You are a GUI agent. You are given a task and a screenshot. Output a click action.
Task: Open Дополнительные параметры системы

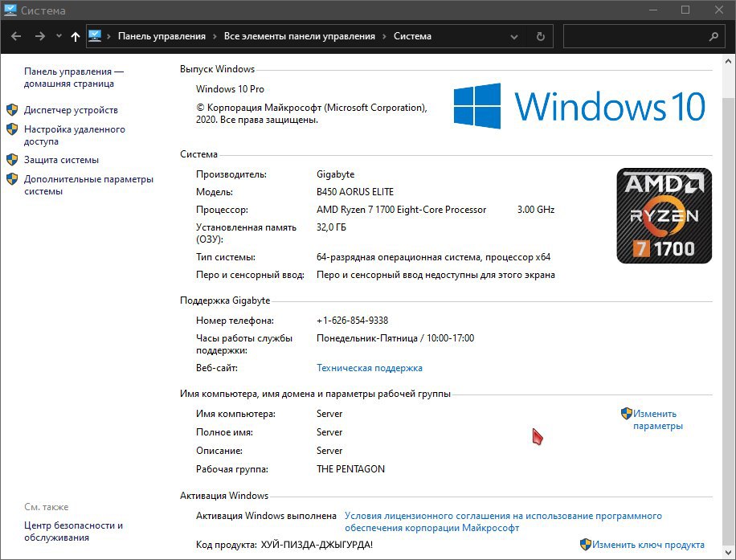pos(88,185)
